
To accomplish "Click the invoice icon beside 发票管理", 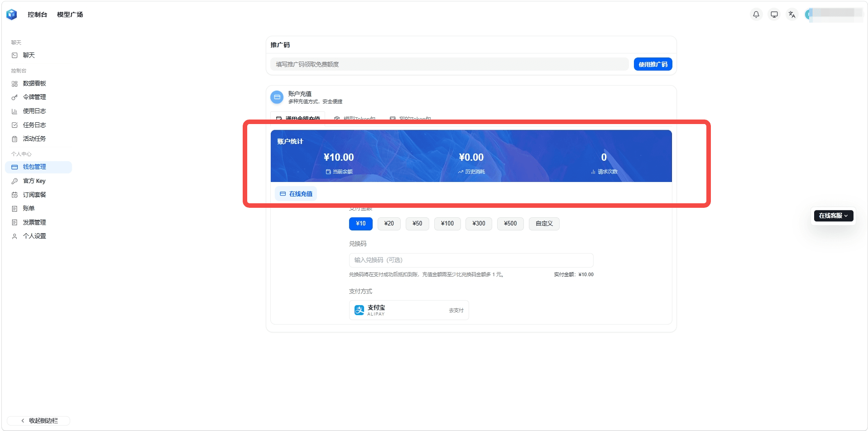I will [14, 222].
